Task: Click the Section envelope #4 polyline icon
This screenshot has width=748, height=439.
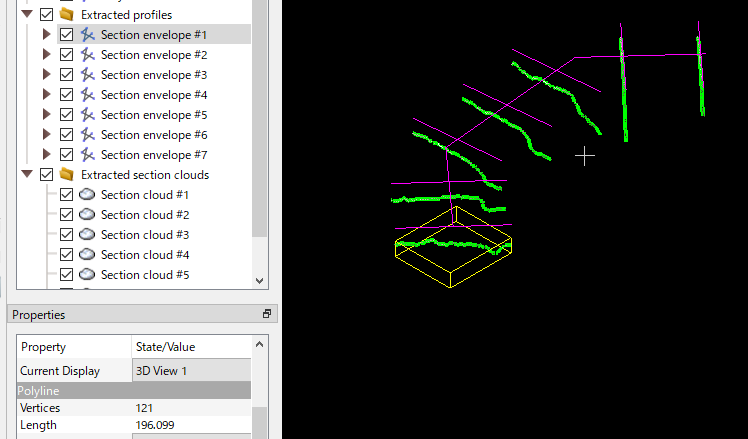Action: pyautogui.click(x=87, y=95)
